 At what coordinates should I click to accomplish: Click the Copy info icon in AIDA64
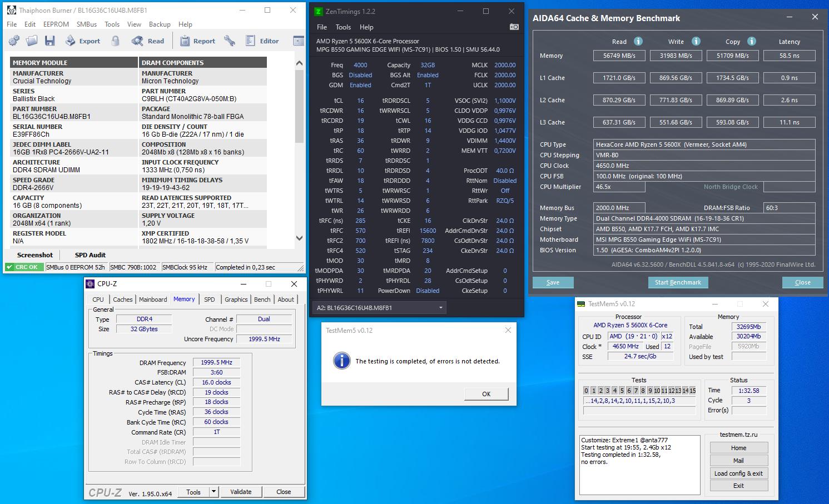coord(752,41)
